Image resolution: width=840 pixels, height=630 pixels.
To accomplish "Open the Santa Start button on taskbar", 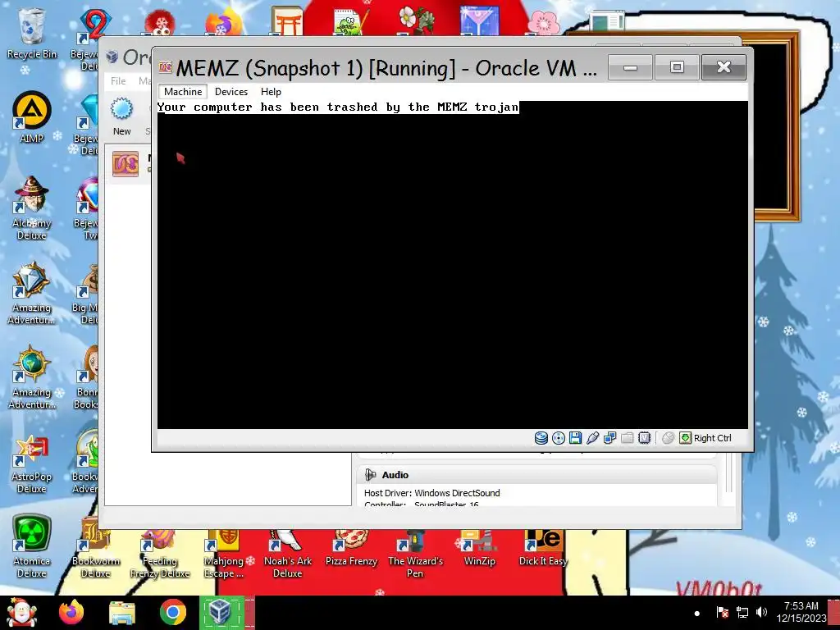I will (21, 613).
